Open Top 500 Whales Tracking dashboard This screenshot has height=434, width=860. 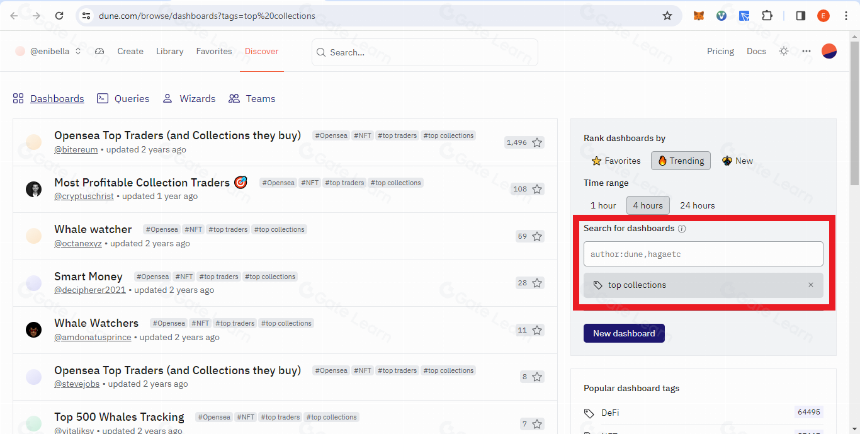pos(119,417)
